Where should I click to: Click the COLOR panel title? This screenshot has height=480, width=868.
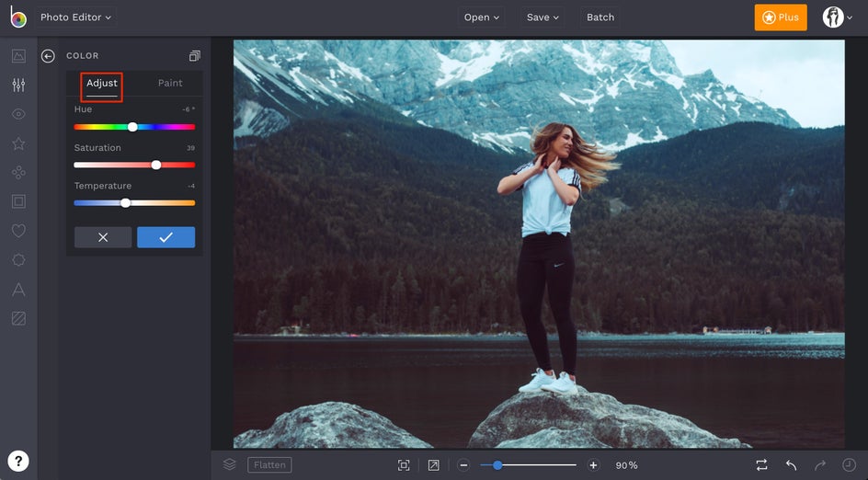(83, 56)
